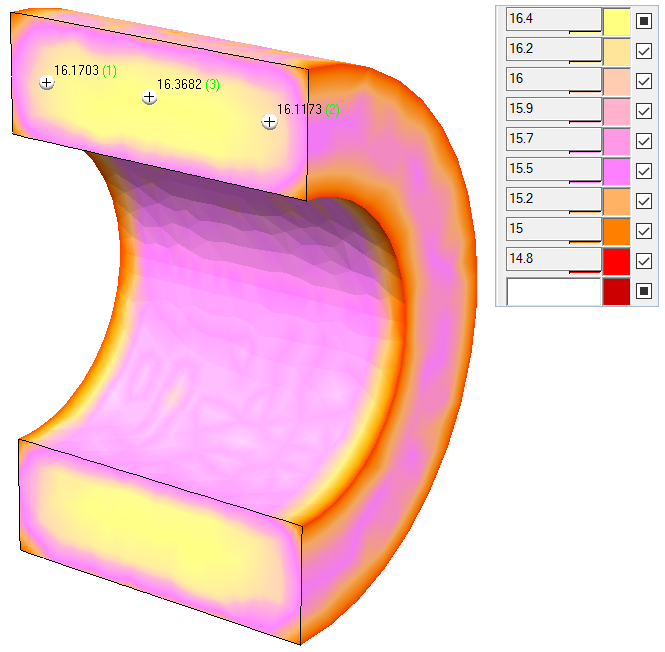
Task: Click the 16.2 legend value field
Action: coord(553,50)
